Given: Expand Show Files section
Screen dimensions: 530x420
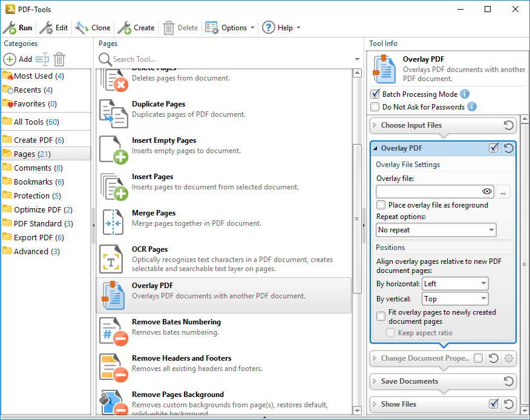Looking at the screenshot, I should pos(375,404).
